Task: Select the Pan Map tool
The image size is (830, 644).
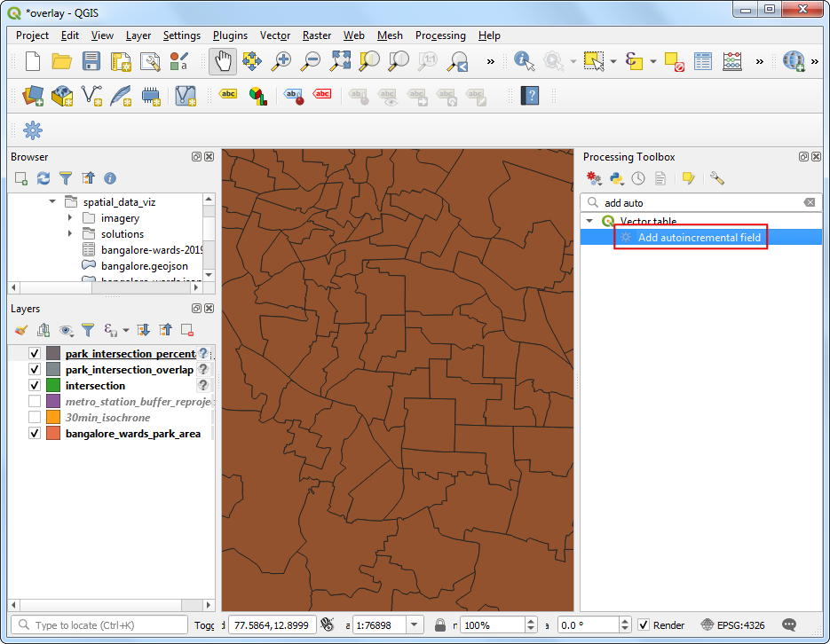Action: tap(221, 61)
